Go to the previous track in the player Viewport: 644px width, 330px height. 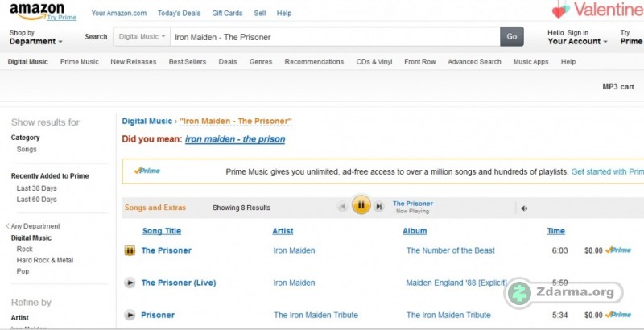(x=342, y=207)
